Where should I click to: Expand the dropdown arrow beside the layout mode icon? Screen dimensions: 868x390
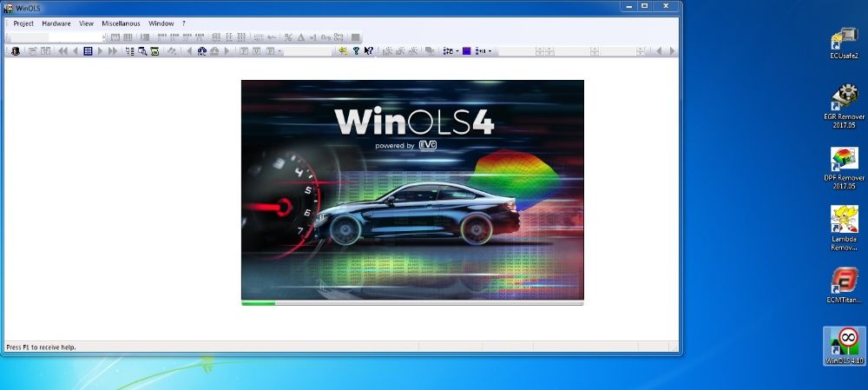tap(457, 51)
